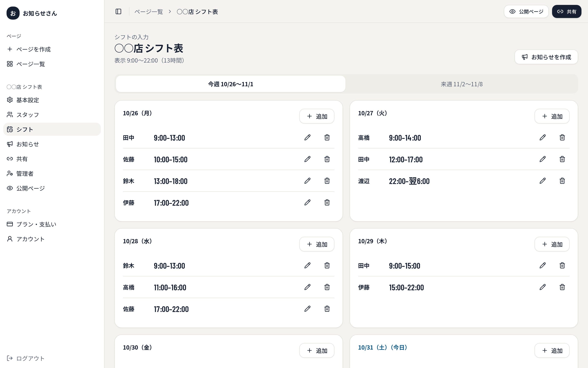The height and width of the screenshot is (368, 588).
Task: Add shift for 10/26（月）
Action: [317, 116]
